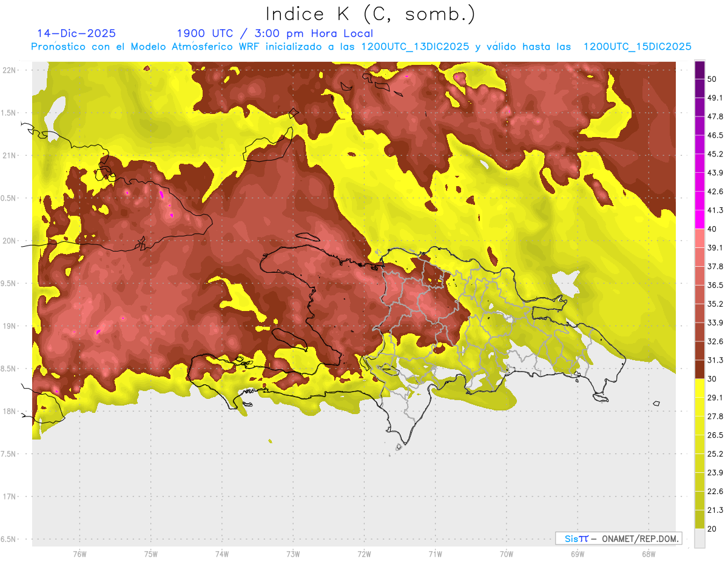Click the colorbar value label '47.8'
This screenshot has height=562, width=728.
pyautogui.click(x=715, y=116)
